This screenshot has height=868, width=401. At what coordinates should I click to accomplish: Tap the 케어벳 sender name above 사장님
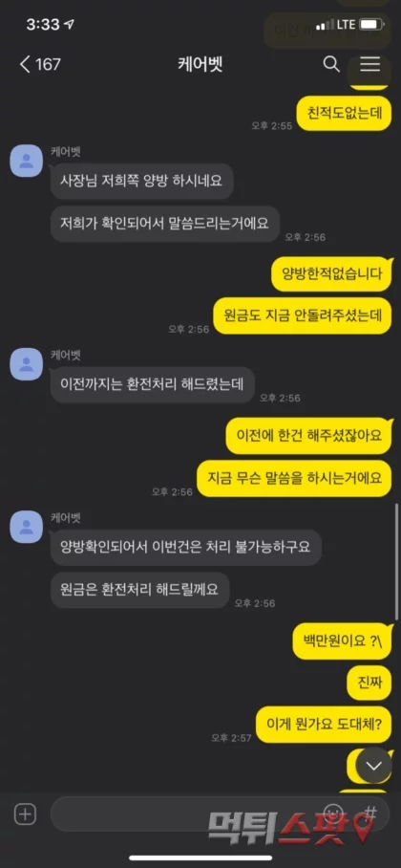(x=65, y=152)
